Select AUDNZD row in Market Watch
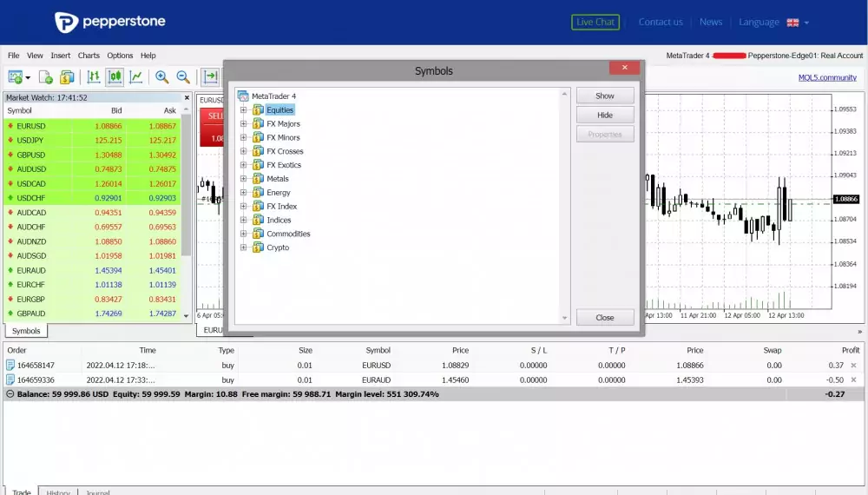The image size is (868, 495). pos(93,241)
